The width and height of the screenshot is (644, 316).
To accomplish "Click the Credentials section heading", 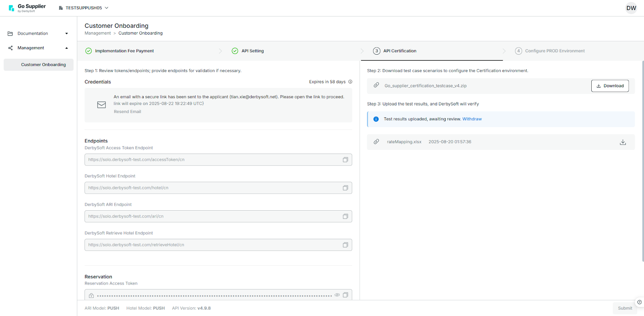I will click(x=98, y=82).
